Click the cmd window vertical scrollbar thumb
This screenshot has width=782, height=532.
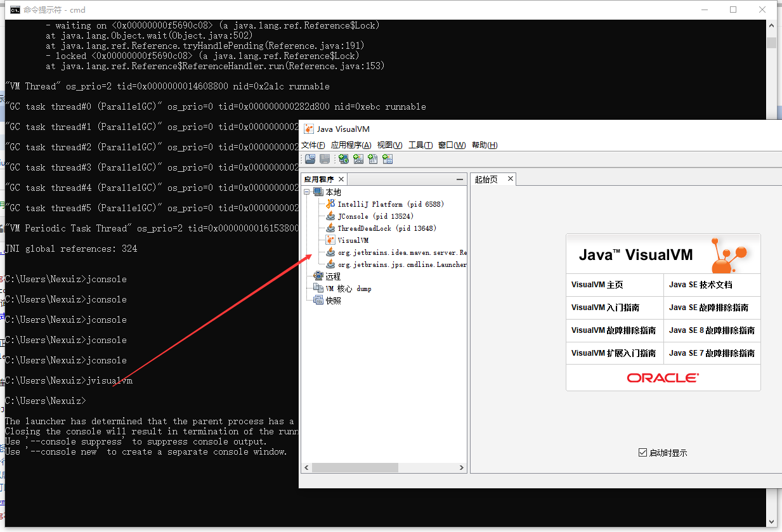tap(771, 43)
